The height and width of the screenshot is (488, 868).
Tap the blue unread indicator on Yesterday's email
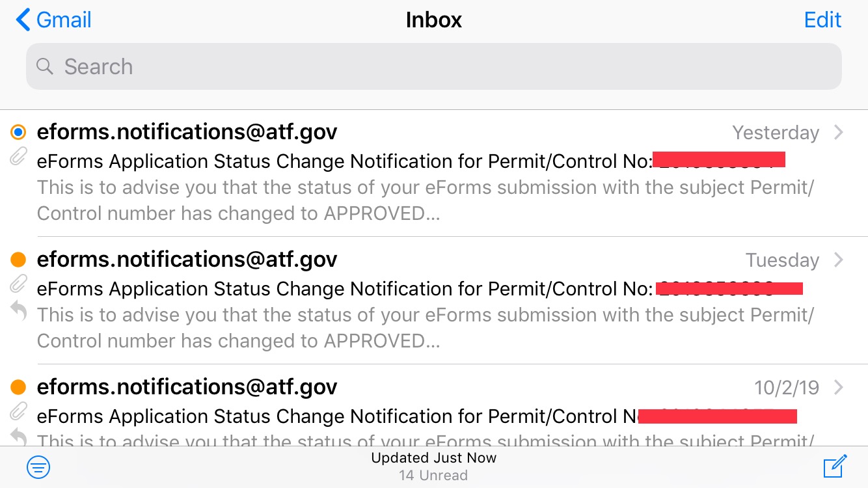[18, 133]
